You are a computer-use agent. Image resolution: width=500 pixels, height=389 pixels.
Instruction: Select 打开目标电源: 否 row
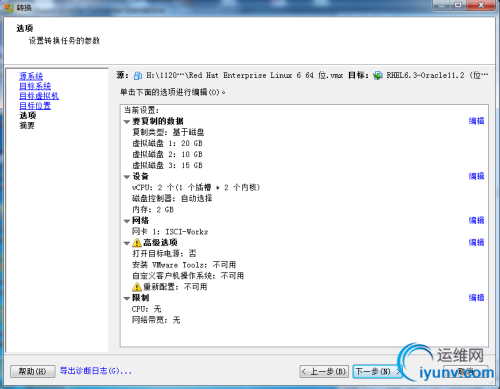(164, 254)
